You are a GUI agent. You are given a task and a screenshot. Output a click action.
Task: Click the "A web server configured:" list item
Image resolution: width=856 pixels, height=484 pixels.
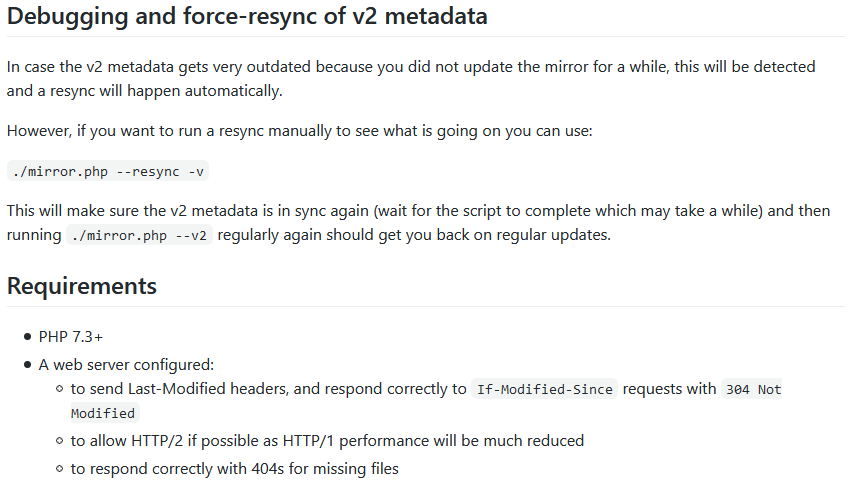click(126, 365)
